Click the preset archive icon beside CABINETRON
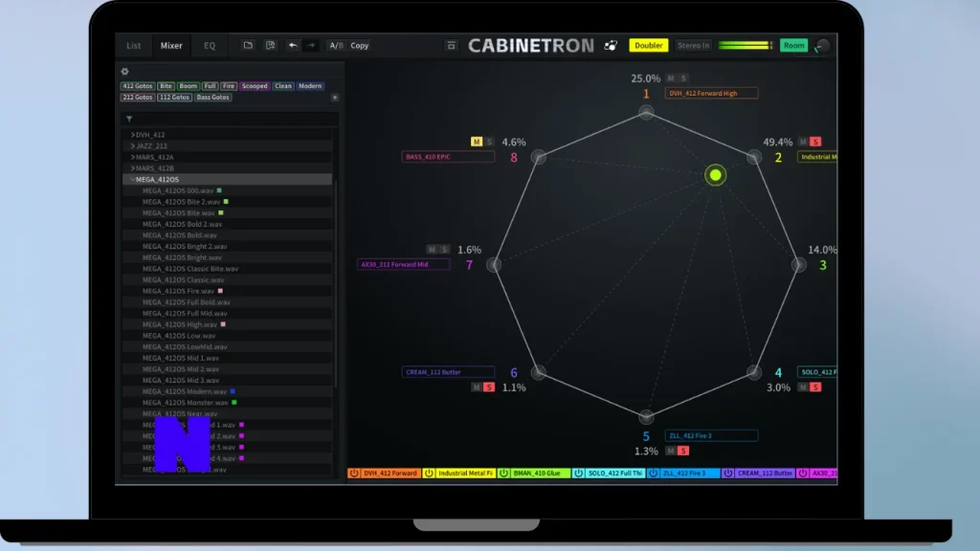 452,46
